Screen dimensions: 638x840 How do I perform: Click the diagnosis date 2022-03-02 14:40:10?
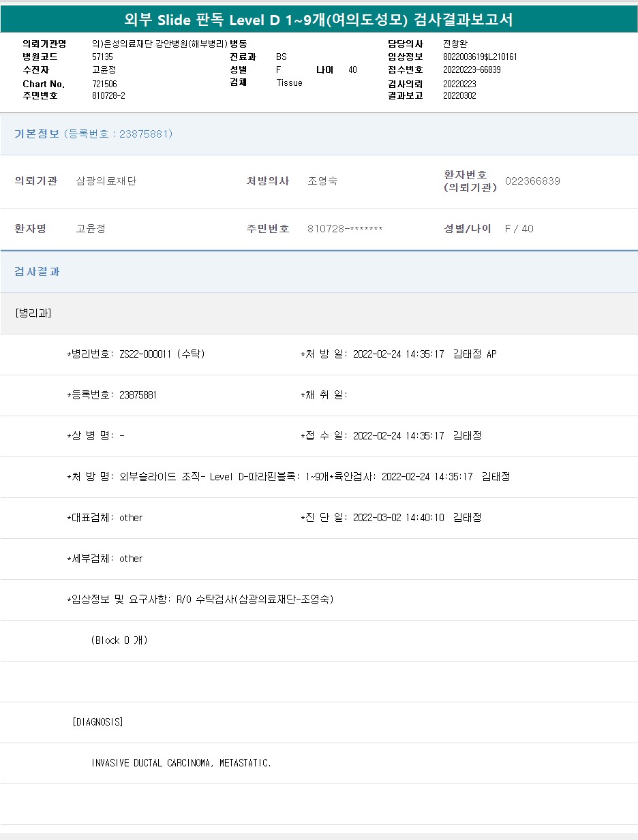tap(398, 518)
